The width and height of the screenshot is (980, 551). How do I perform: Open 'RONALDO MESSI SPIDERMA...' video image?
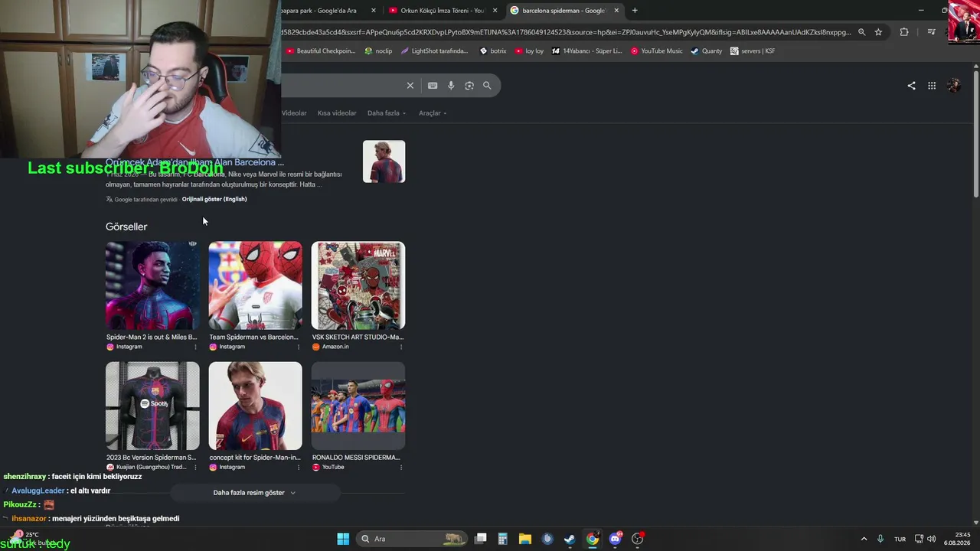(x=358, y=406)
